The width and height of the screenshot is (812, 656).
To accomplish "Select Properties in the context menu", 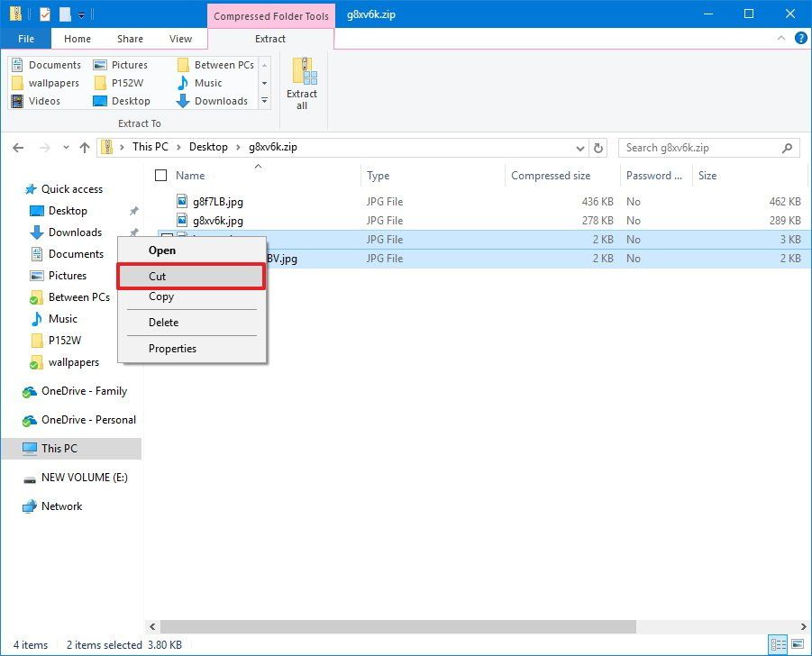I will tap(172, 349).
